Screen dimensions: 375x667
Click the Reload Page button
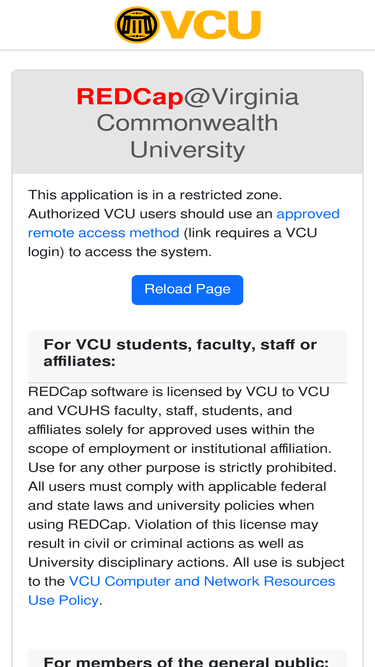(187, 290)
